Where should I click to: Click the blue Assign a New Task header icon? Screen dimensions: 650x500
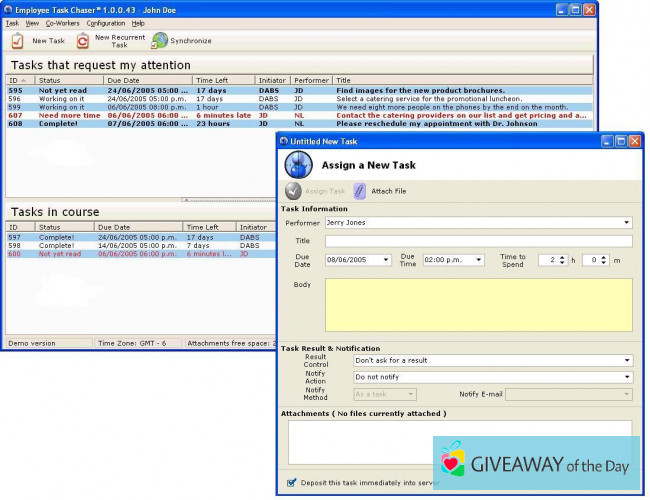298,164
